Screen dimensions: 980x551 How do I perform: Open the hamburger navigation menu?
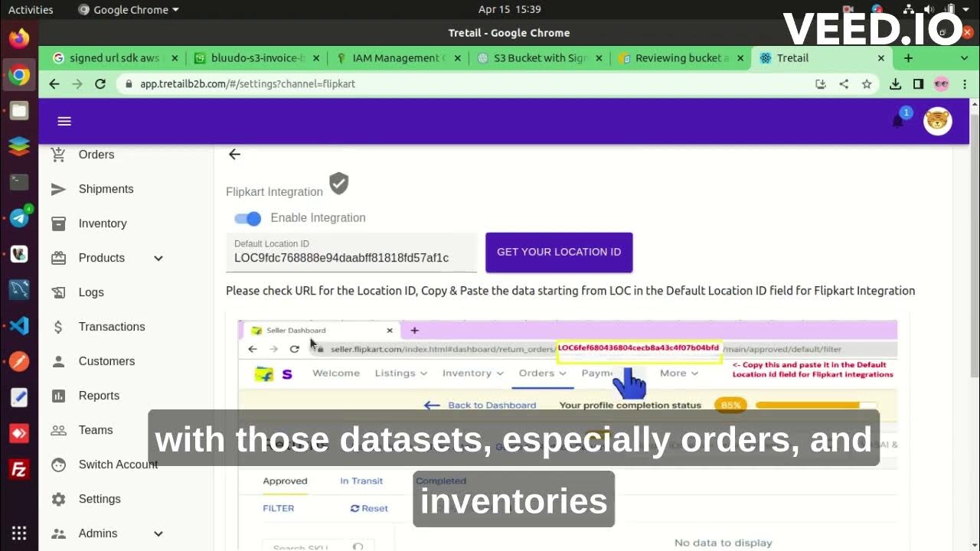(x=64, y=121)
